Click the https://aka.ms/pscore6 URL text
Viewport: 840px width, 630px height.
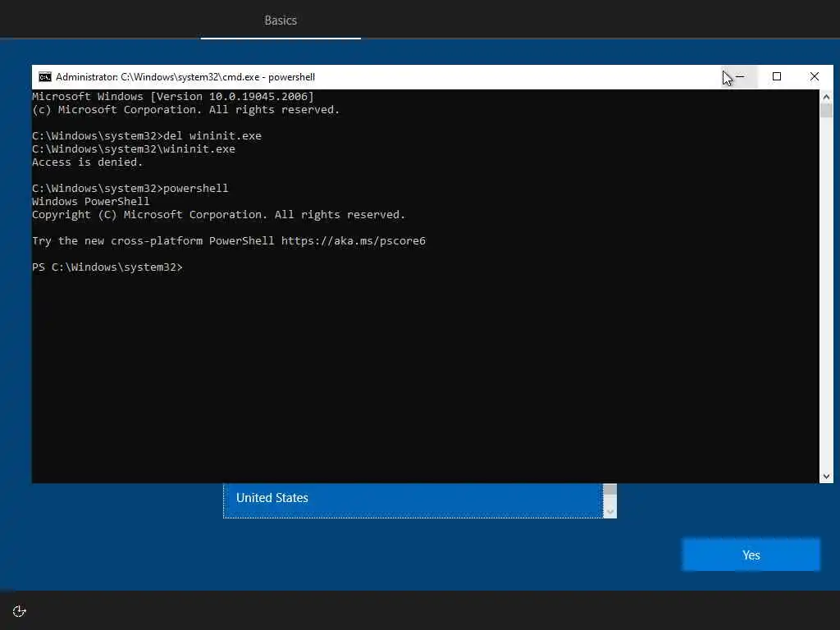[354, 241]
